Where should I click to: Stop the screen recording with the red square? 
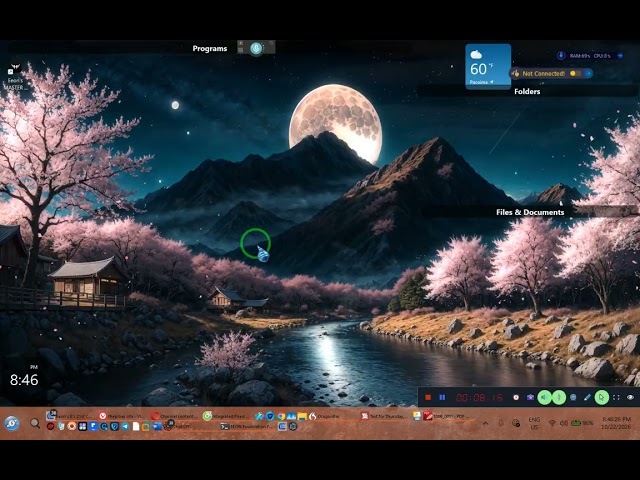[428, 397]
